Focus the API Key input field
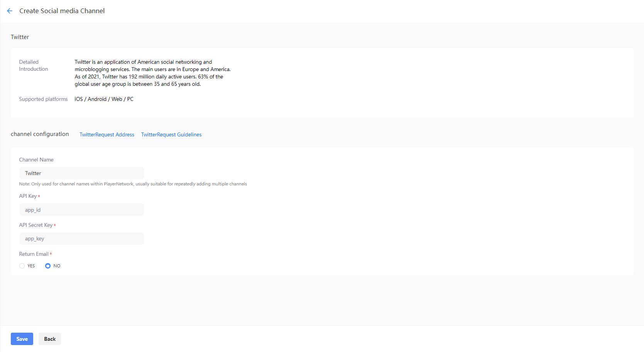The height and width of the screenshot is (352, 644). point(82,210)
